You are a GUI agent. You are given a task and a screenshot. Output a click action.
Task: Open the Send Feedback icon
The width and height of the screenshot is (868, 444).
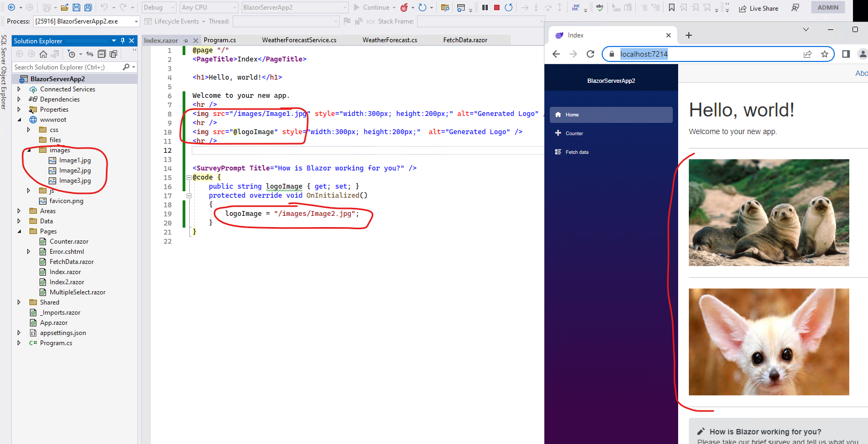coord(795,7)
